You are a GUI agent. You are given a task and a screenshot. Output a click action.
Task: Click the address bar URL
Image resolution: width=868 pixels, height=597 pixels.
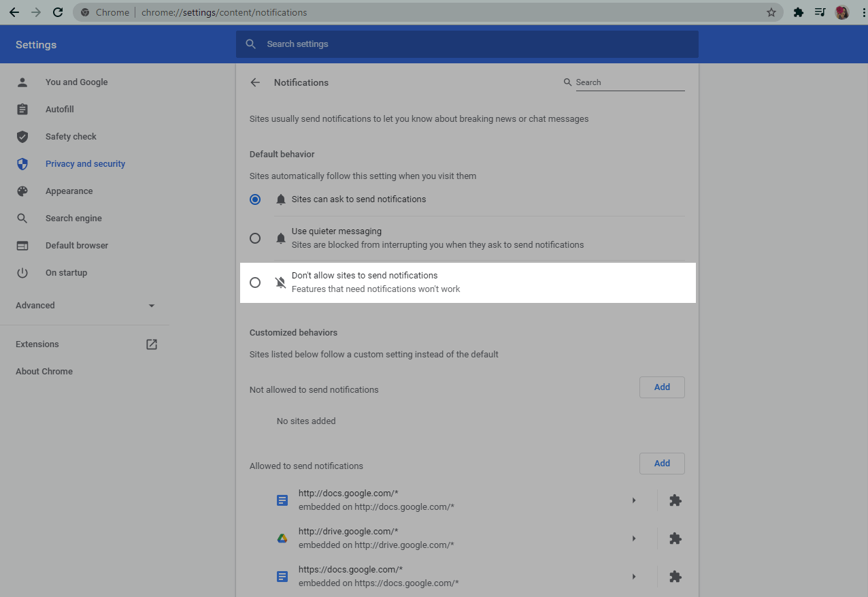click(x=224, y=12)
